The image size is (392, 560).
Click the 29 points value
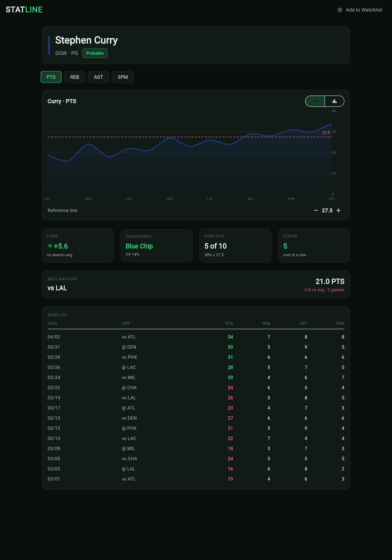(x=230, y=377)
